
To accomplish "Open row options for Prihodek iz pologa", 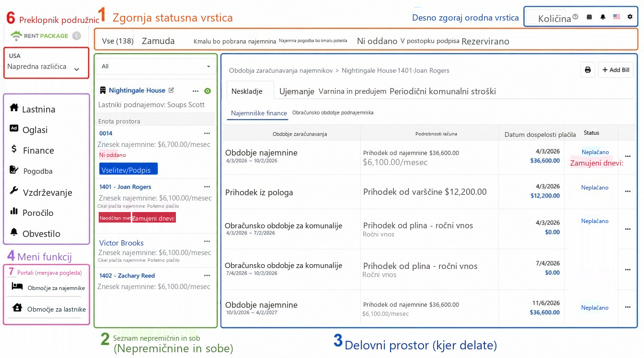I will click(x=628, y=191).
